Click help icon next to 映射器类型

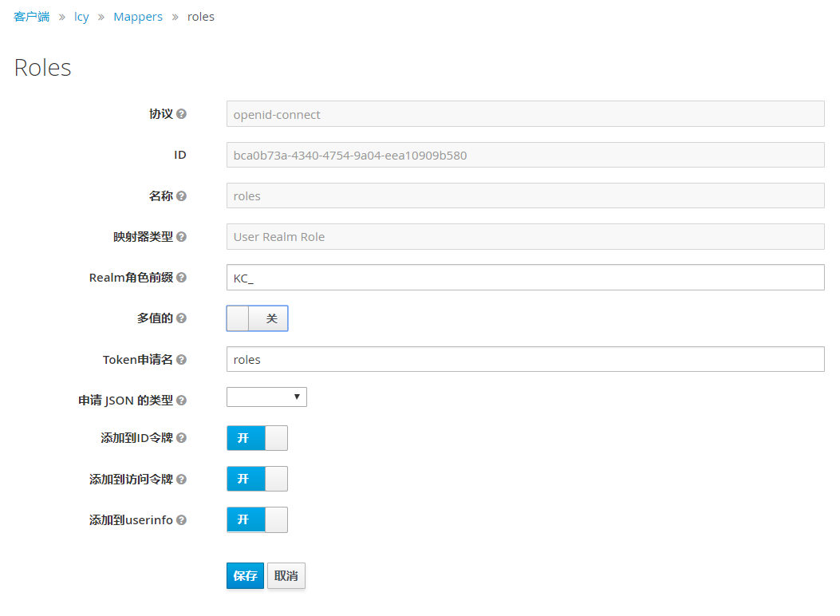coord(181,237)
